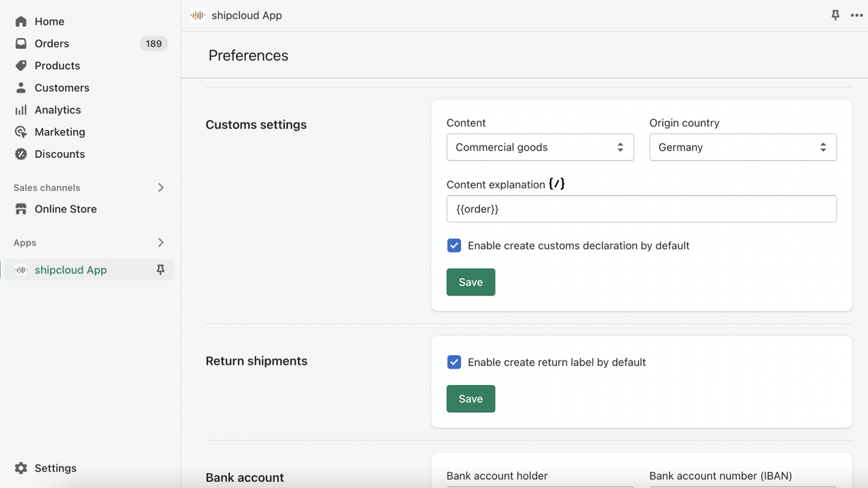Click the Content explanation variables icon
The image size is (868, 488).
pos(557,184)
